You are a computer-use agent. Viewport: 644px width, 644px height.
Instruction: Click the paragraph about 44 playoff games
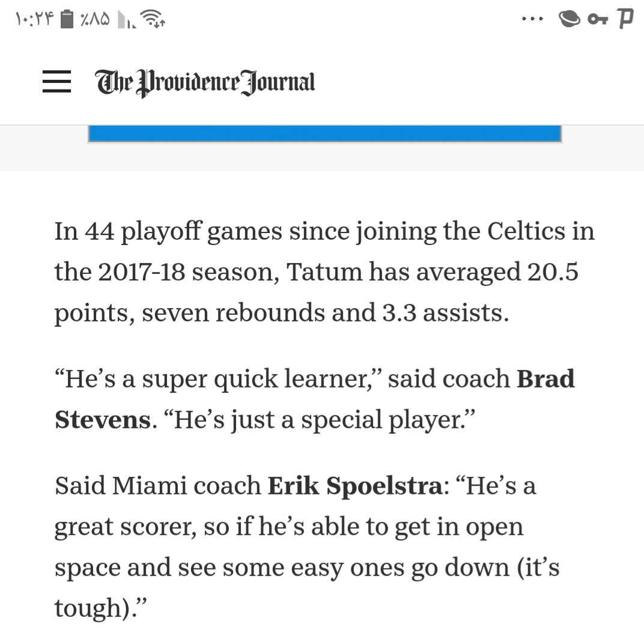click(x=324, y=272)
